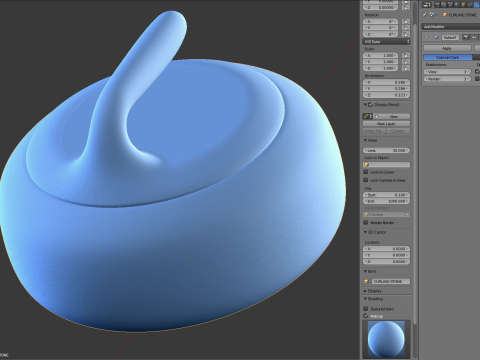
Task: Click the plus icon on New button
Action: click(x=376, y=116)
